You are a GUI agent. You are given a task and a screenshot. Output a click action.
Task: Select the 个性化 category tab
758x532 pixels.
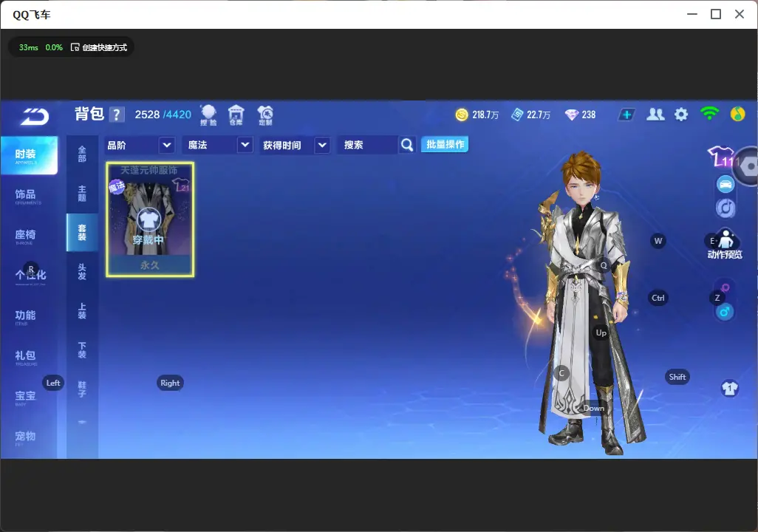30,276
